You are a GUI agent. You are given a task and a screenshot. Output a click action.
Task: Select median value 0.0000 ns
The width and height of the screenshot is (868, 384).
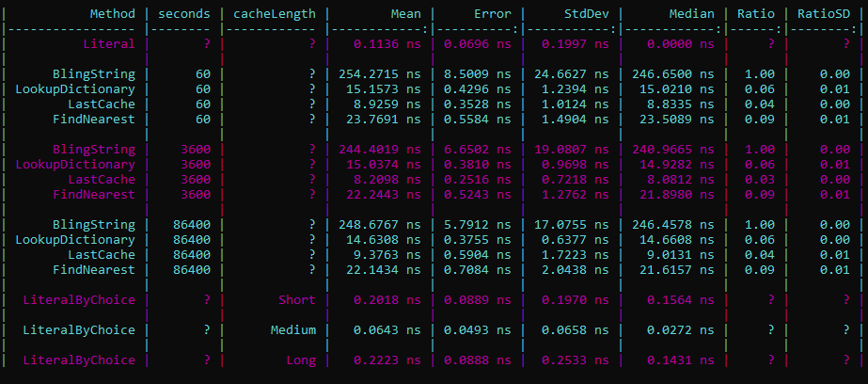pyautogui.click(x=680, y=44)
